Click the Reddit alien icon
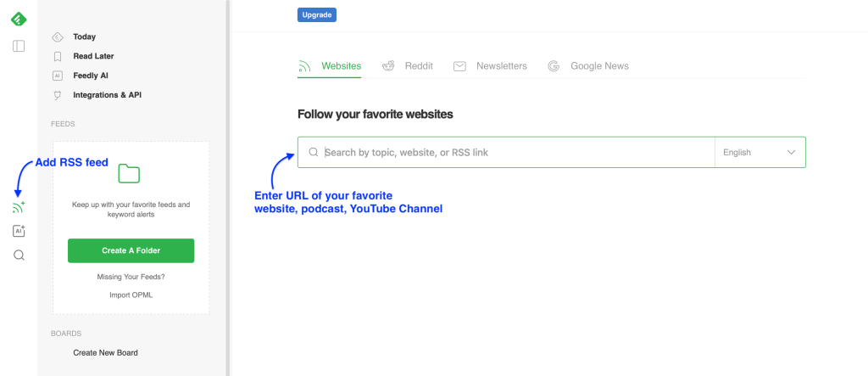868x376 pixels. click(x=388, y=66)
